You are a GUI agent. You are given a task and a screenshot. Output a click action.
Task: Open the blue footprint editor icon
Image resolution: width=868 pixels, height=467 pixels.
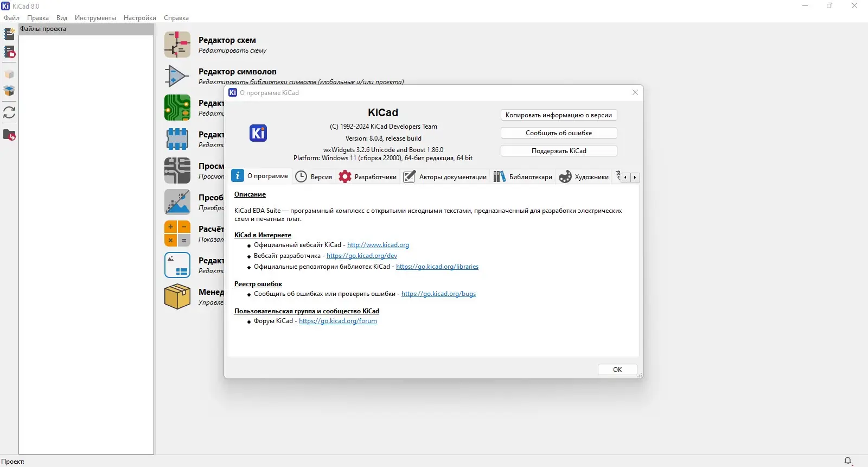(177, 139)
